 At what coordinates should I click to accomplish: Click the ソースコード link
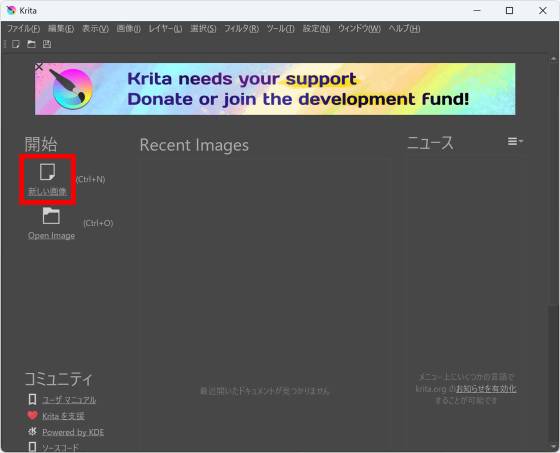pyautogui.click(x=60, y=447)
